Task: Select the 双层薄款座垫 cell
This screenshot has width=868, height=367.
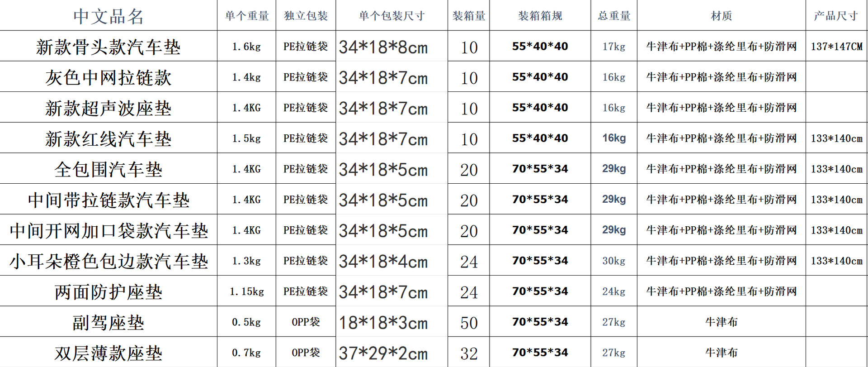Action: 108,353
